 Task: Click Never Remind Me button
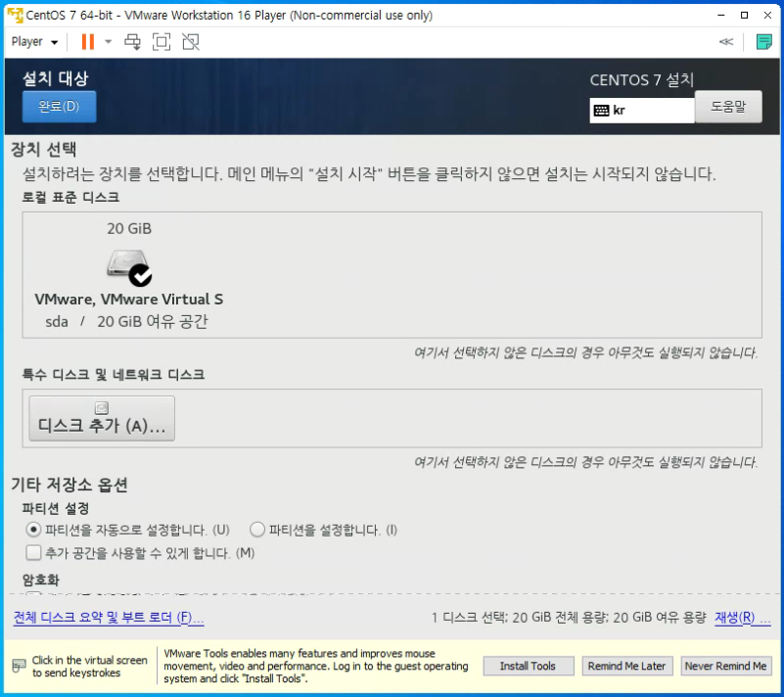tap(725, 666)
